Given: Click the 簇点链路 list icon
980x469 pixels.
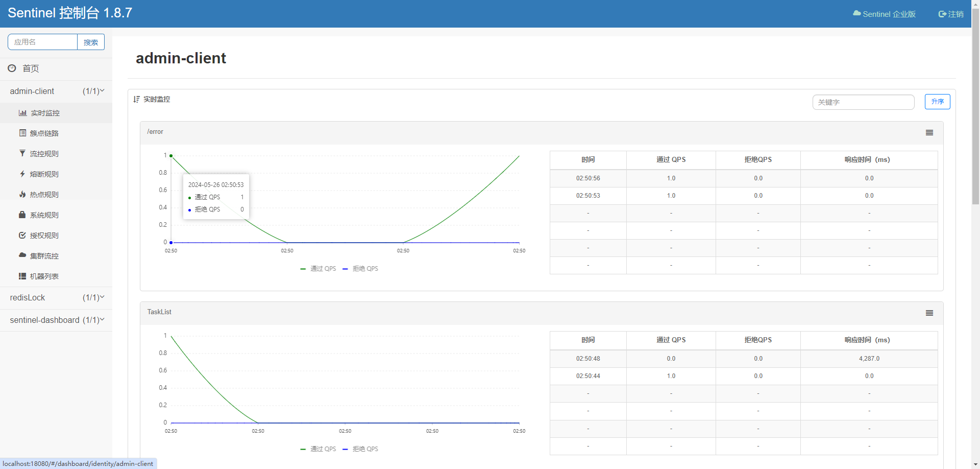Looking at the screenshot, I should coord(22,133).
